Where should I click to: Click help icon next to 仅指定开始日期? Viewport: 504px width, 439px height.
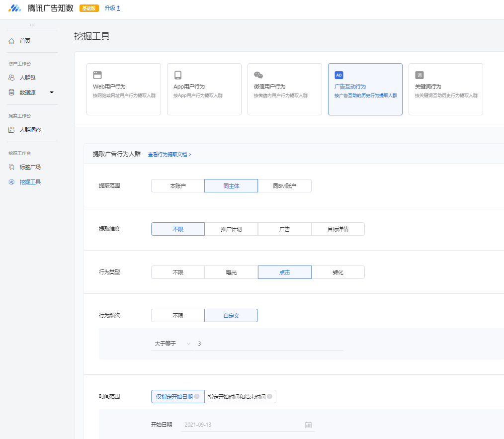coord(197,396)
